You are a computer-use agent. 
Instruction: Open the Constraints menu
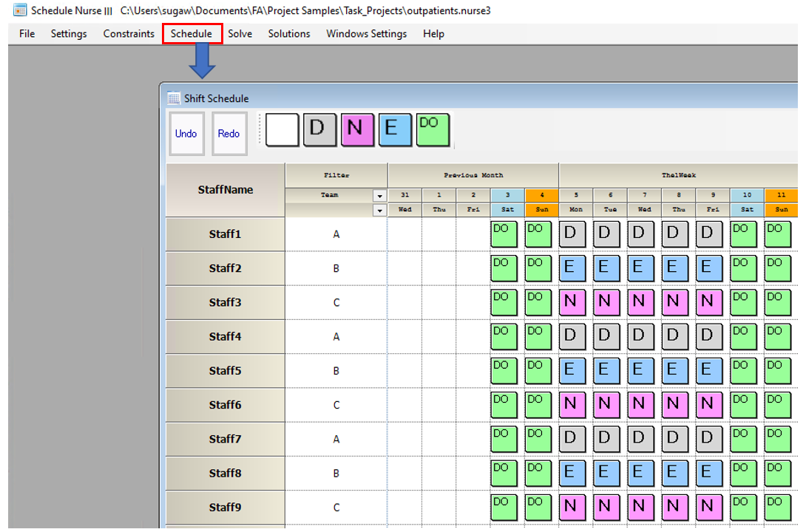pos(129,34)
